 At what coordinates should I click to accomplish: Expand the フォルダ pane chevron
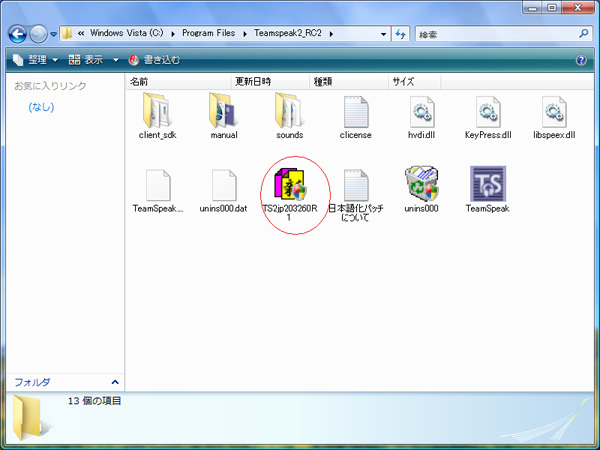tap(115, 382)
